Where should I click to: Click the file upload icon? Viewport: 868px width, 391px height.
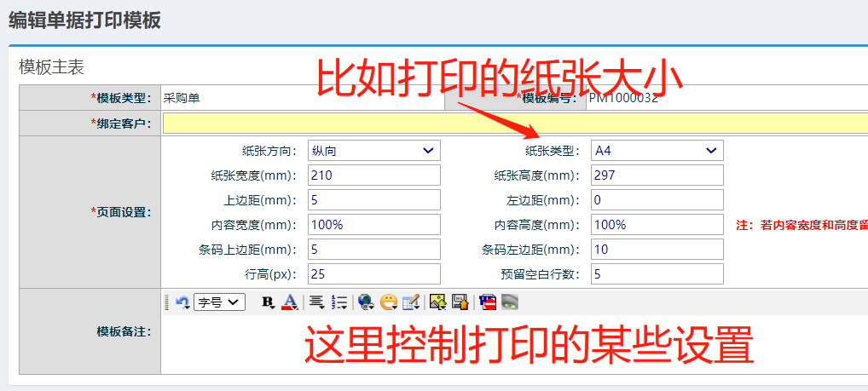click(x=460, y=302)
